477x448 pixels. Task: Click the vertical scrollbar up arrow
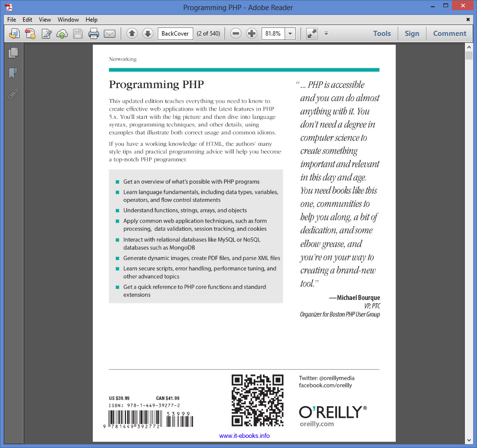coord(469,47)
